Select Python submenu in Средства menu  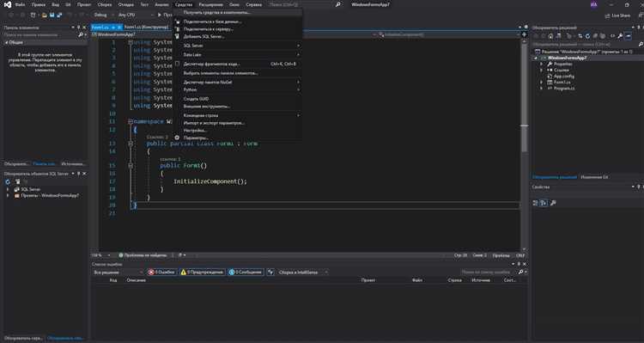point(238,89)
